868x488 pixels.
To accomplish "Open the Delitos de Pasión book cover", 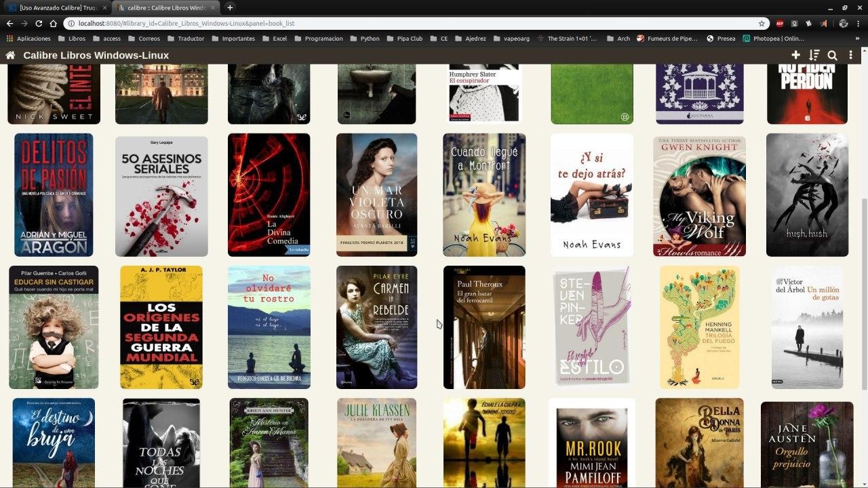I will (x=54, y=195).
